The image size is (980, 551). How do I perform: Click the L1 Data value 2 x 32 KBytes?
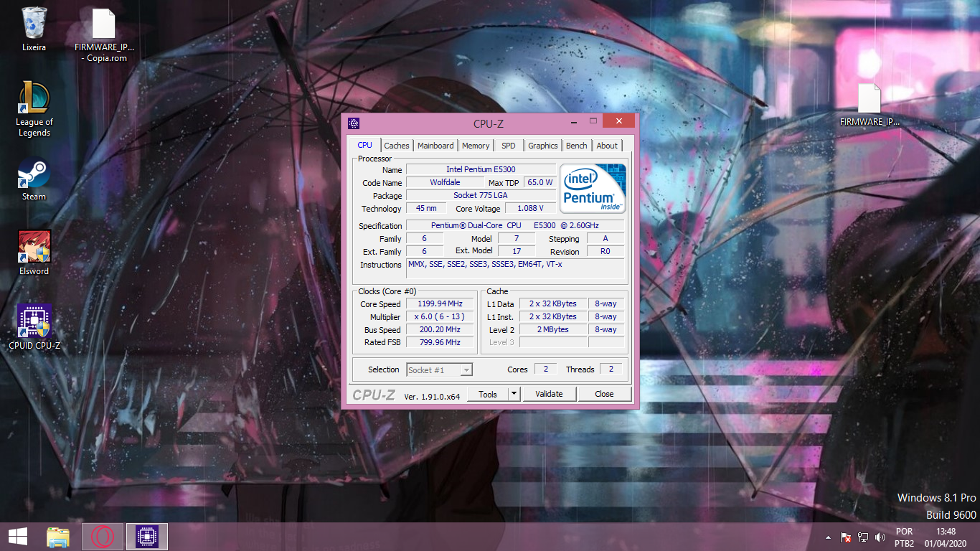pyautogui.click(x=552, y=304)
